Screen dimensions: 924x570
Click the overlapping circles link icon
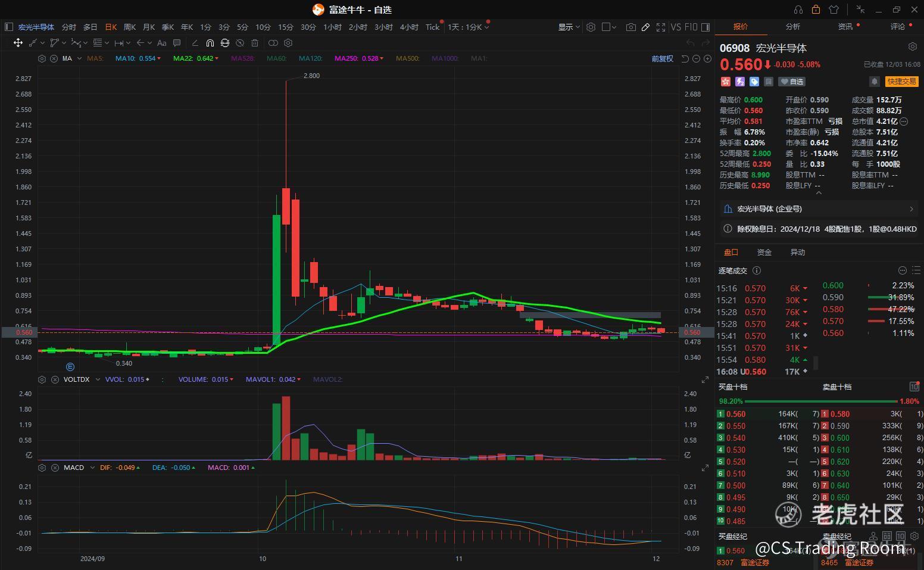pos(273,43)
